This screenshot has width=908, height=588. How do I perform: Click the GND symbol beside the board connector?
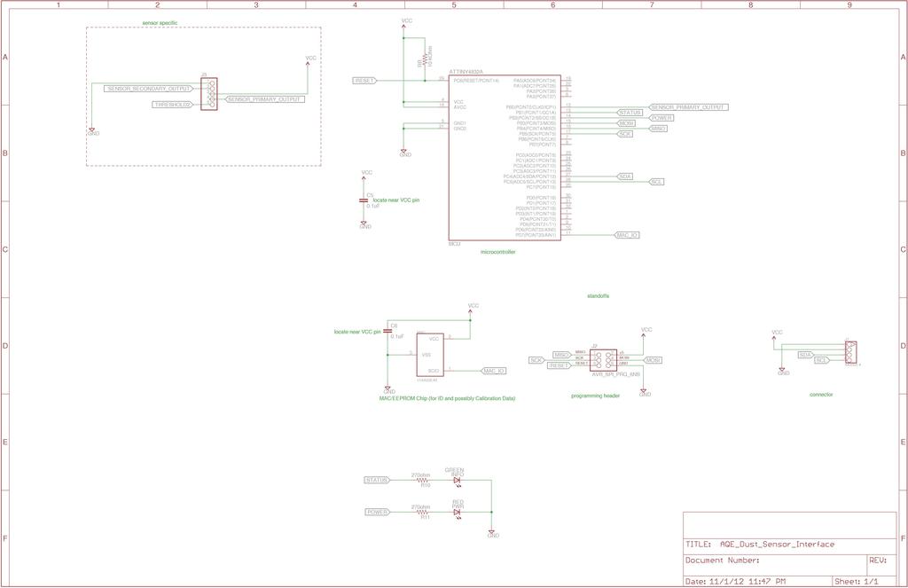(783, 372)
